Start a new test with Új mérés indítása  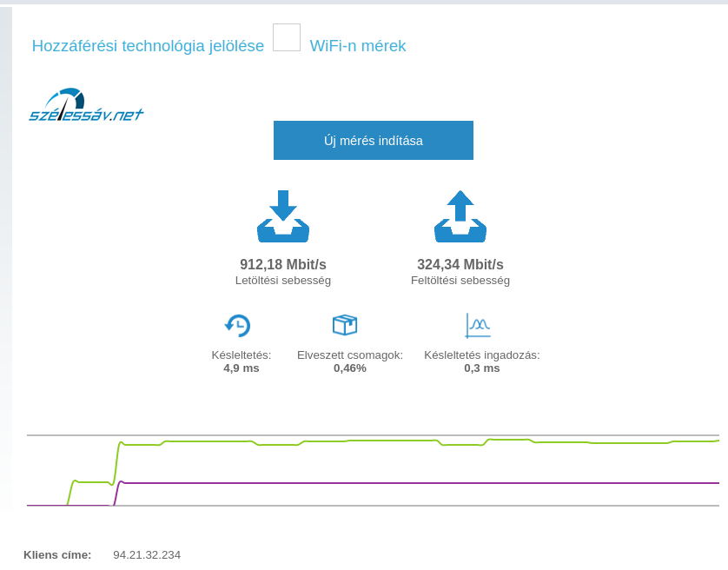[374, 140]
